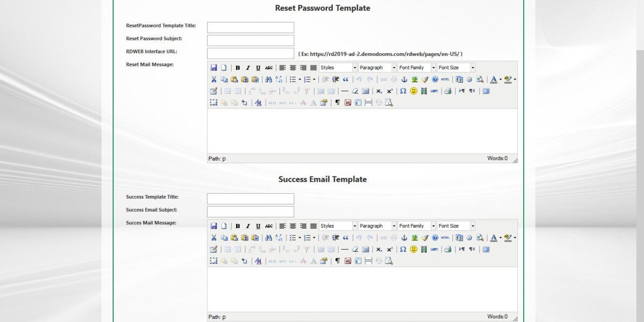Toggle underline formatting in the Success Mail editor

pos(258,225)
